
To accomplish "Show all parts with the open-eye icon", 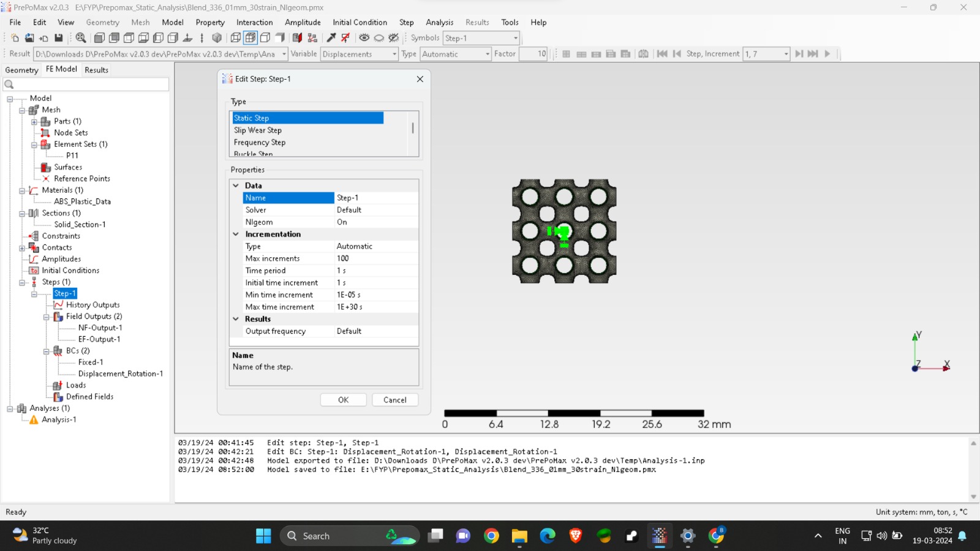I will 364,38.
